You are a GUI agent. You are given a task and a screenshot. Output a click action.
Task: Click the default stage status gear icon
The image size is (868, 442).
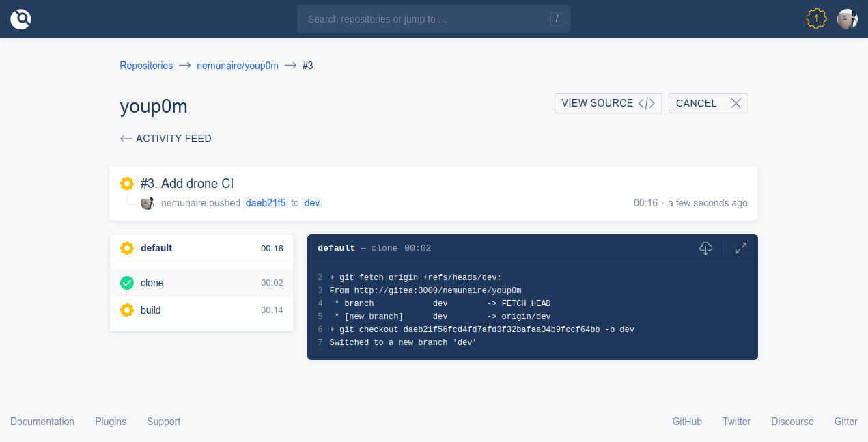tap(126, 248)
